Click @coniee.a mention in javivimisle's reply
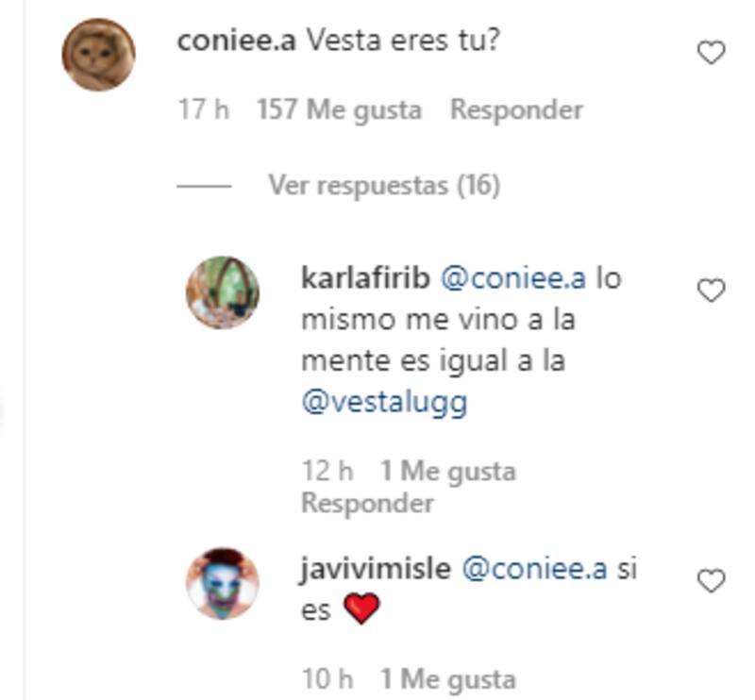Image resolution: width=755 pixels, height=700 pixels. [x=534, y=570]
